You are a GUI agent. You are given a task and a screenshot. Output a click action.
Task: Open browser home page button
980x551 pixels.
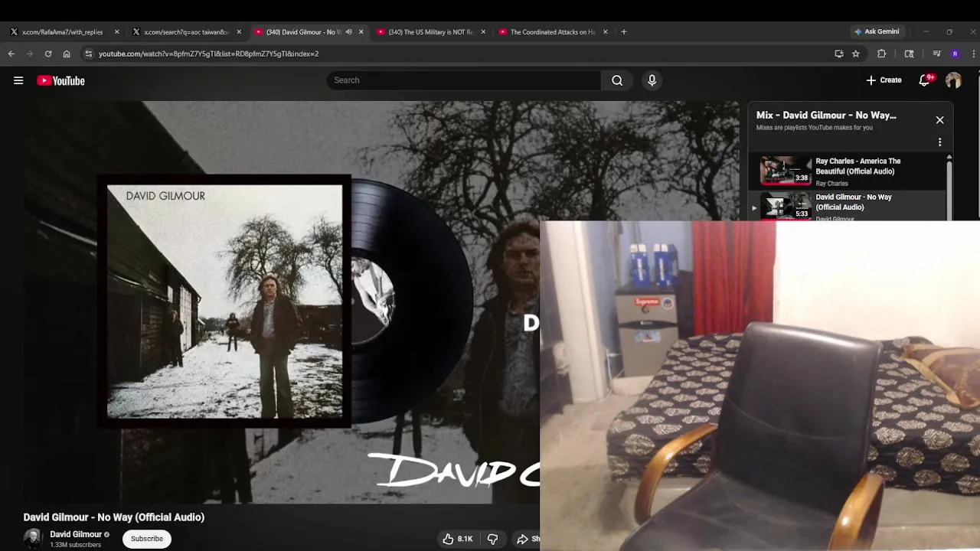pos(67,54)
